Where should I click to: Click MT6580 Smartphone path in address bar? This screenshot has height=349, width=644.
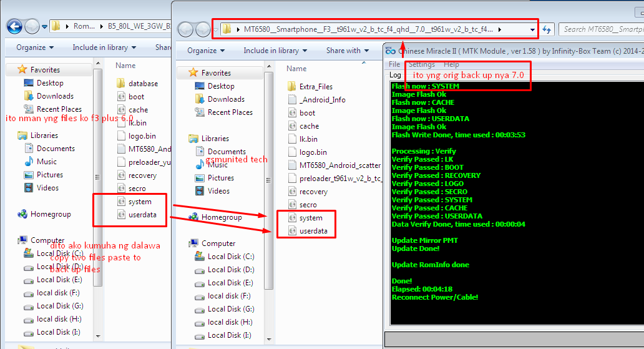(x=368, y=29)
